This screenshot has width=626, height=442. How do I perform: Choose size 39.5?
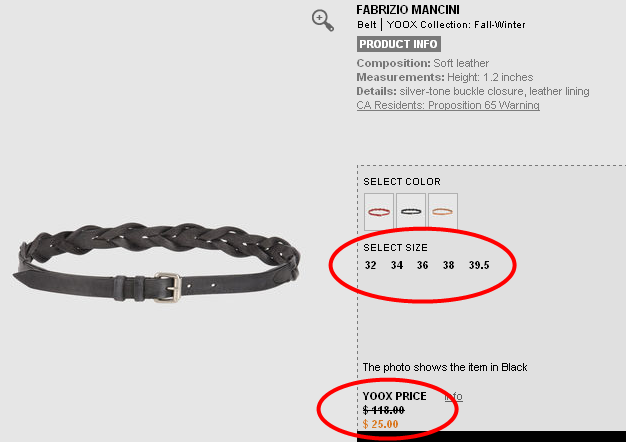coord(479,265)
